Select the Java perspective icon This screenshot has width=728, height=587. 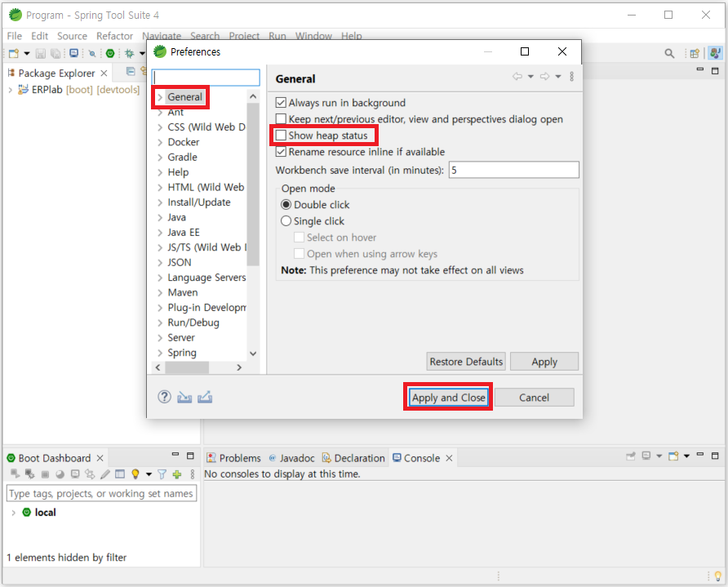click(715, 53)
